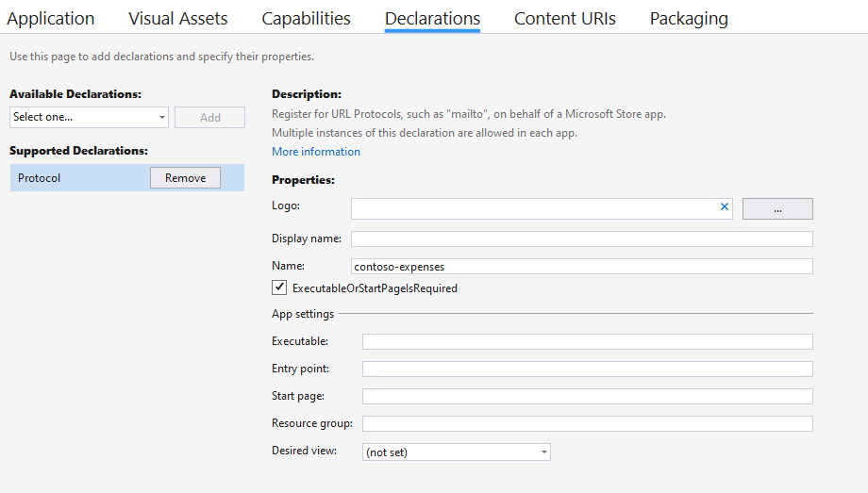
Task: Click the Add declaration button
Action: click(209, 117)
